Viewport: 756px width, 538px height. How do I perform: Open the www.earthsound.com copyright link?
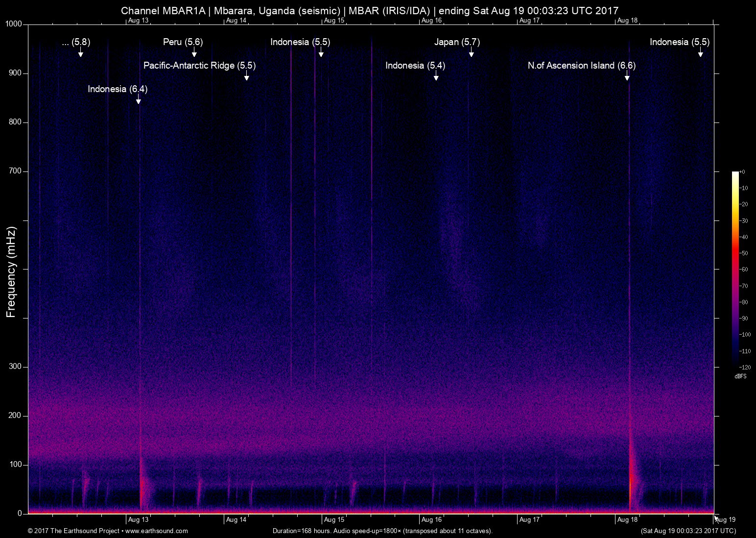[157, 531]
